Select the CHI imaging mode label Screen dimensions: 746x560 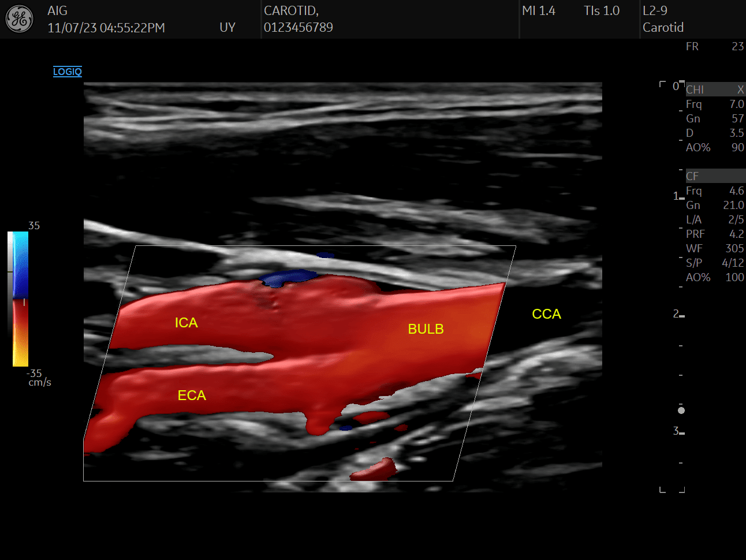(x=695, y=89)
